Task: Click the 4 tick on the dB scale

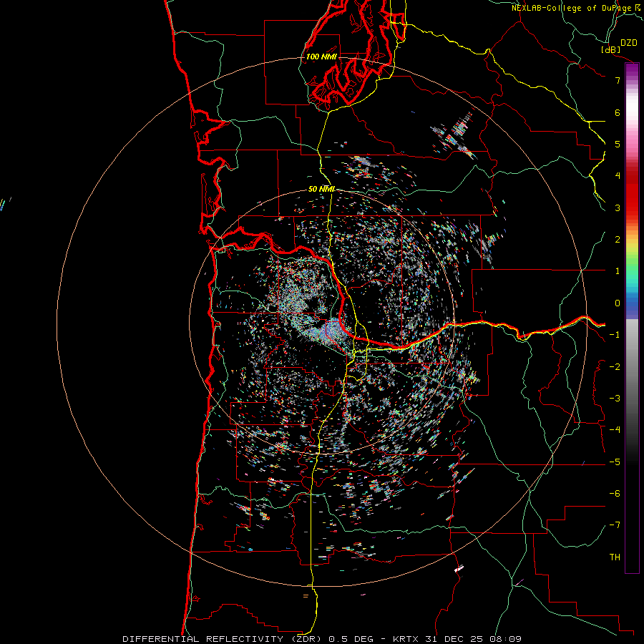Action: point(618,176)
